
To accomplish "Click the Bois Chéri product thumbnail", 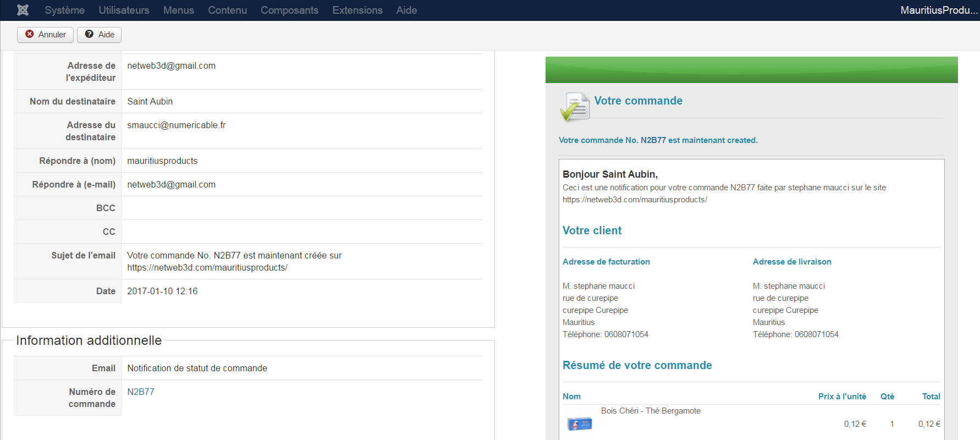I will tap(579, 424).
